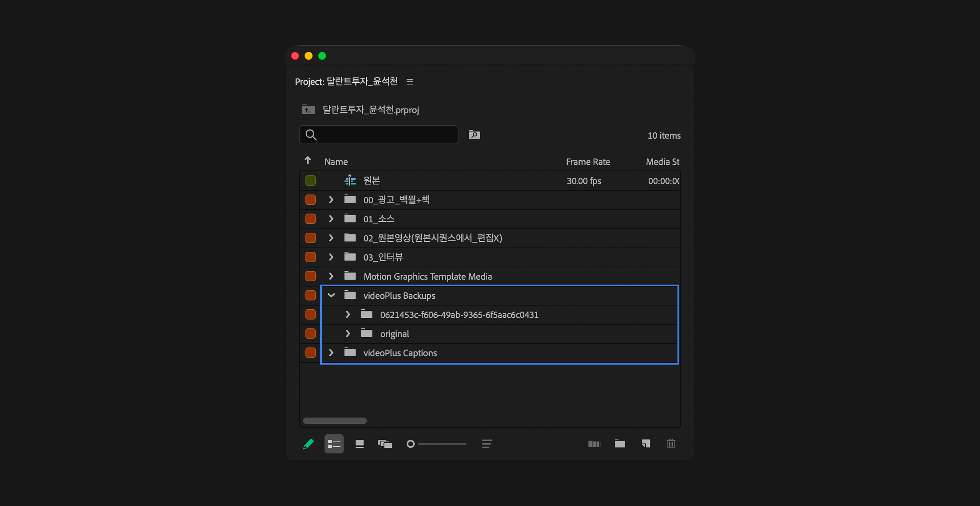This screenshot has width=980, height=506.
Task: Select the 원본 sequence row
Action: pos(490,180)
